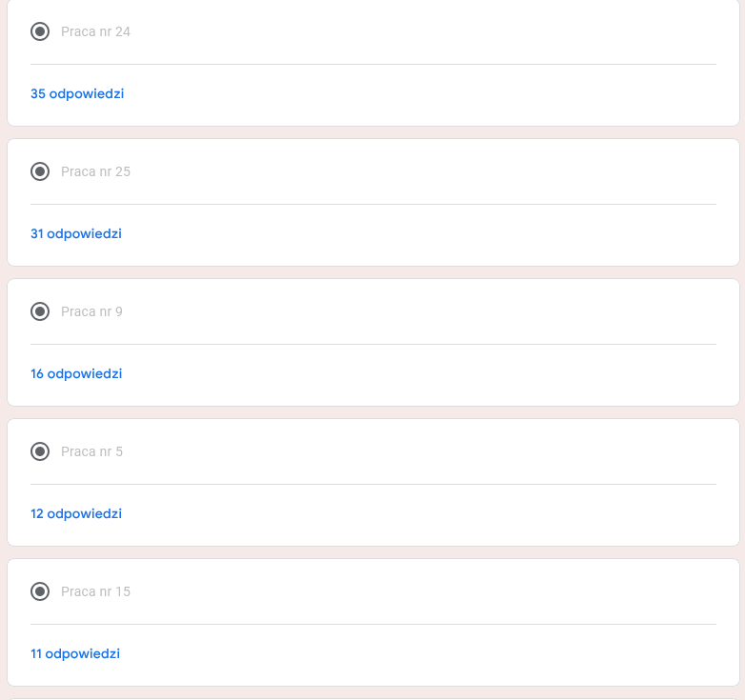
Task: Pick the radio button for Praca nr 15
Action: (40, 591)
